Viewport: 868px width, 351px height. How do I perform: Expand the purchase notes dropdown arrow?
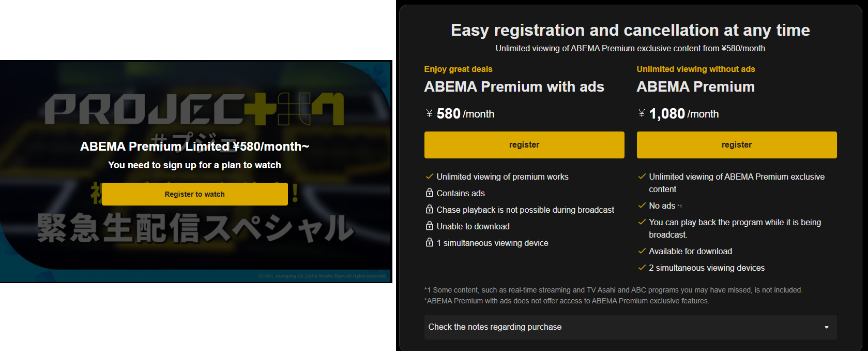click(x=826, y=327)
